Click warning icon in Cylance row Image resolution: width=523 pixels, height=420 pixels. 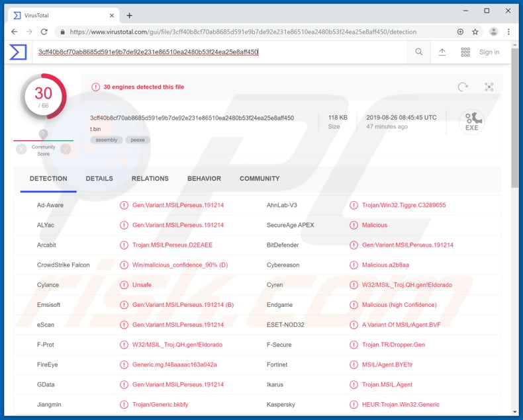tap(124, 284)
